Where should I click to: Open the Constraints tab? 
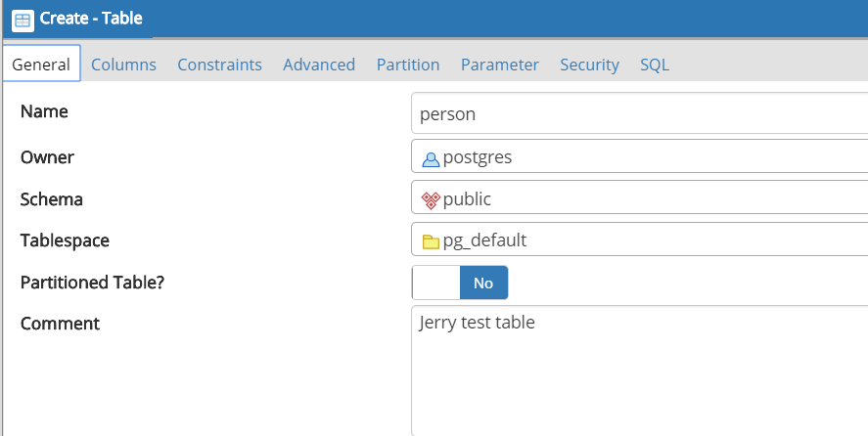coord(219,65)
